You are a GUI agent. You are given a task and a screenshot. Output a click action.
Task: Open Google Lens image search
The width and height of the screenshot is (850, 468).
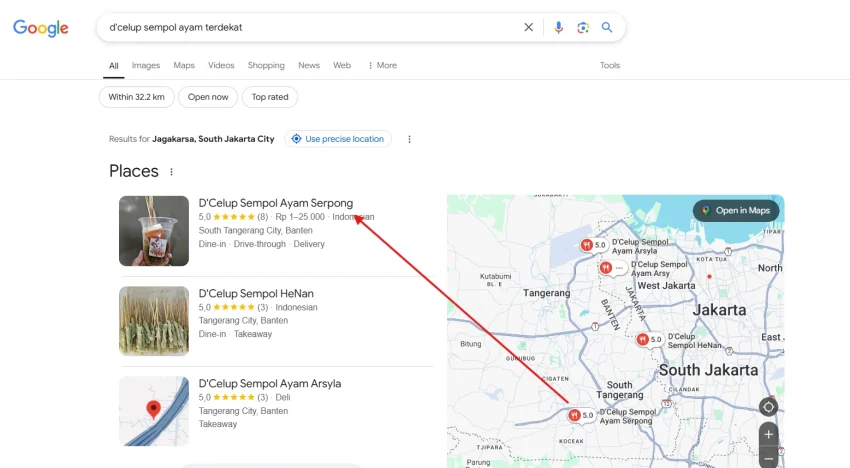[x=583, y=27]
